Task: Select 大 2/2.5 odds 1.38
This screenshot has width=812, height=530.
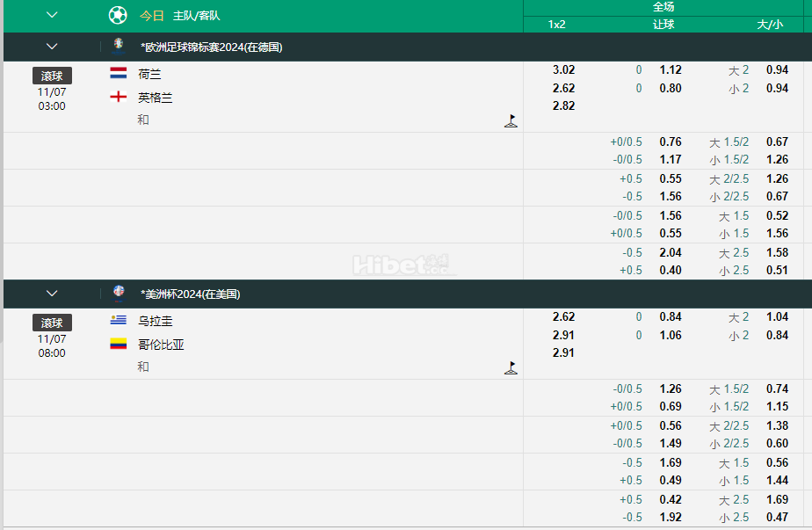Action: tap(778, 426)
